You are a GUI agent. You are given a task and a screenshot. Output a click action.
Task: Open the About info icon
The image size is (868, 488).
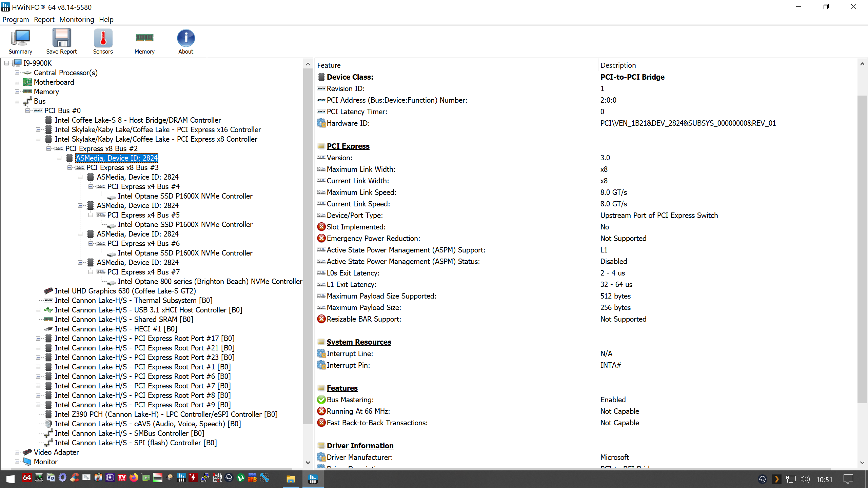click(186, 42)
